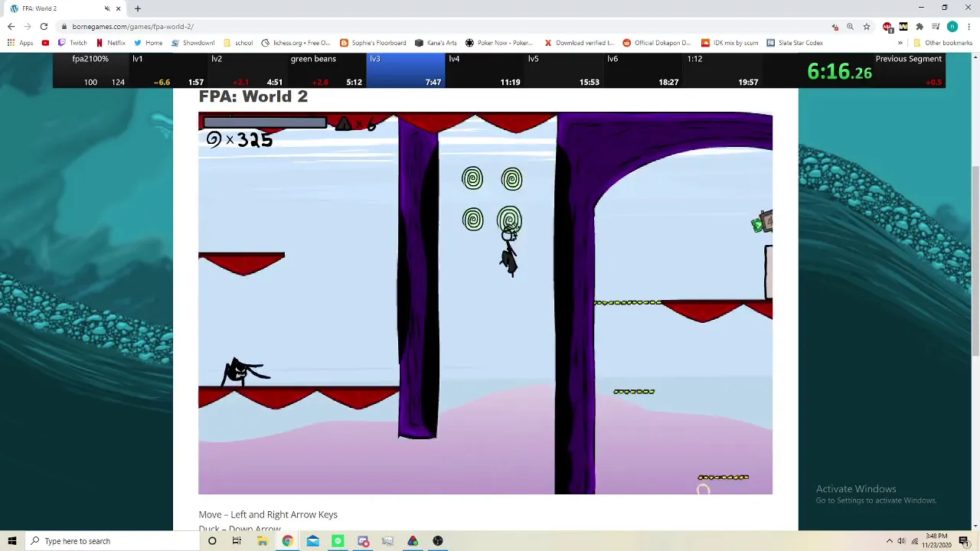Open the Poker Now bookmark
This screenshot has width=980, height=551.
click(498, 43)
